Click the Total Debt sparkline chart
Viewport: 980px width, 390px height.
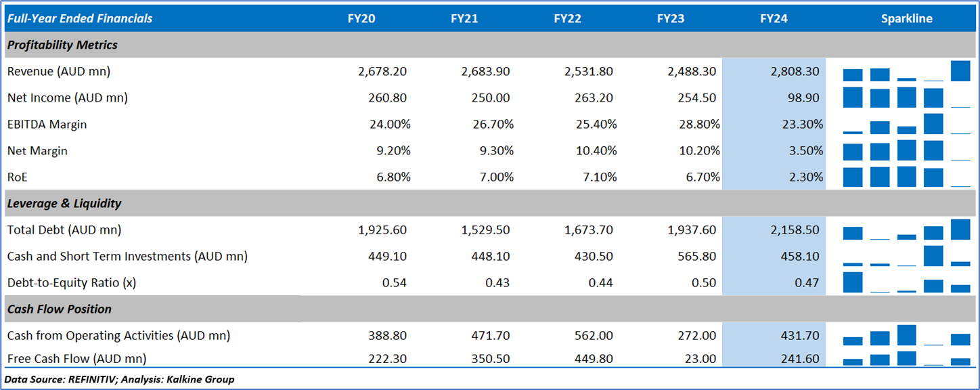click(906, 230)
